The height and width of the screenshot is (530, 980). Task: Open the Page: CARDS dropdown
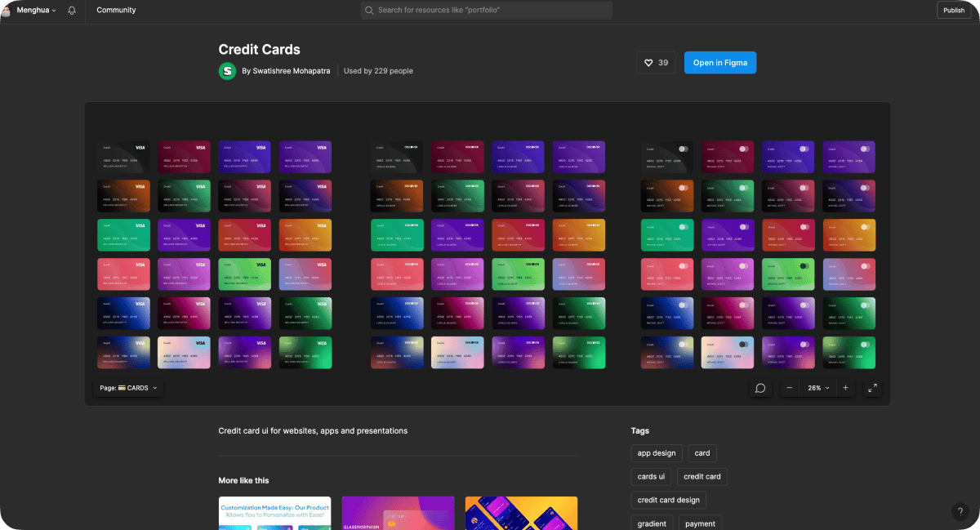point(129,388)
